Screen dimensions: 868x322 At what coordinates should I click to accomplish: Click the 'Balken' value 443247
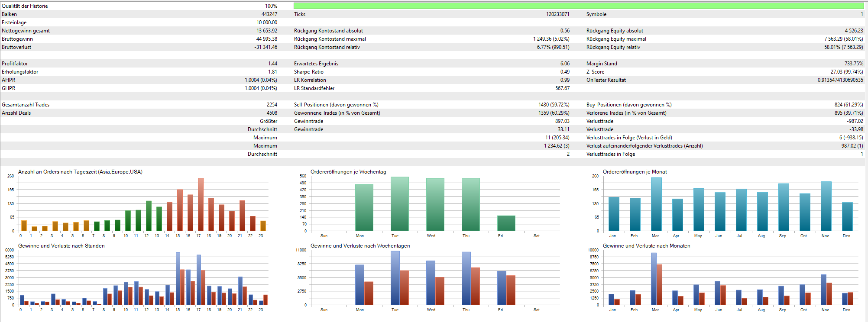[x=269, y=14]
